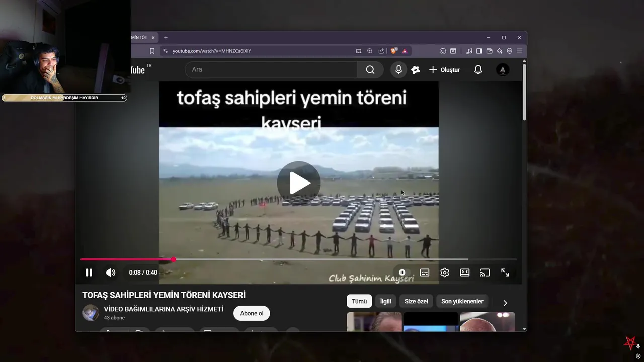Pause the video with the player control
The height and width of the screenshot is (362, 644).
click(89, 273)
